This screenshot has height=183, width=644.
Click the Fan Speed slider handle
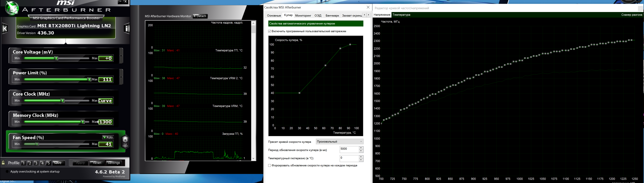tap(37, 144)
